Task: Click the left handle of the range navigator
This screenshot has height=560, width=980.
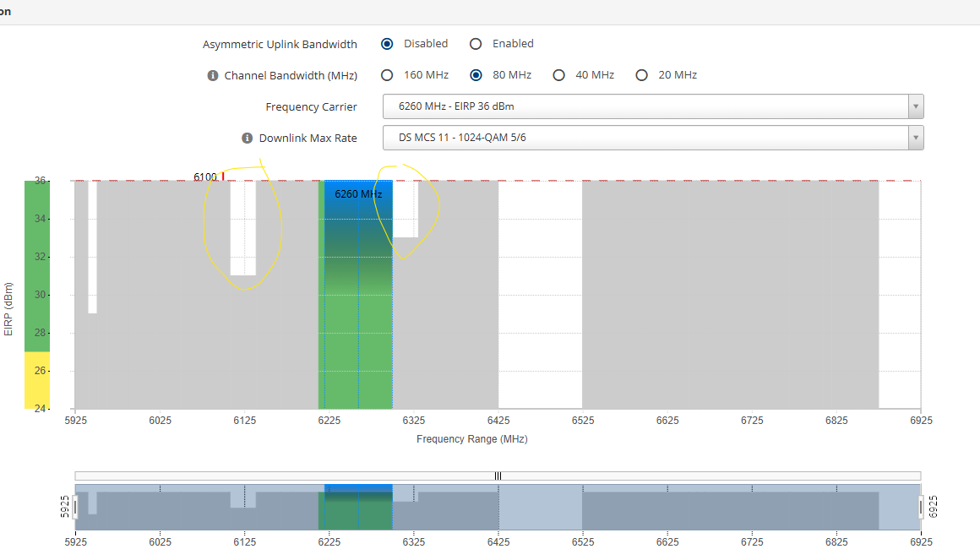Action: 75,507
